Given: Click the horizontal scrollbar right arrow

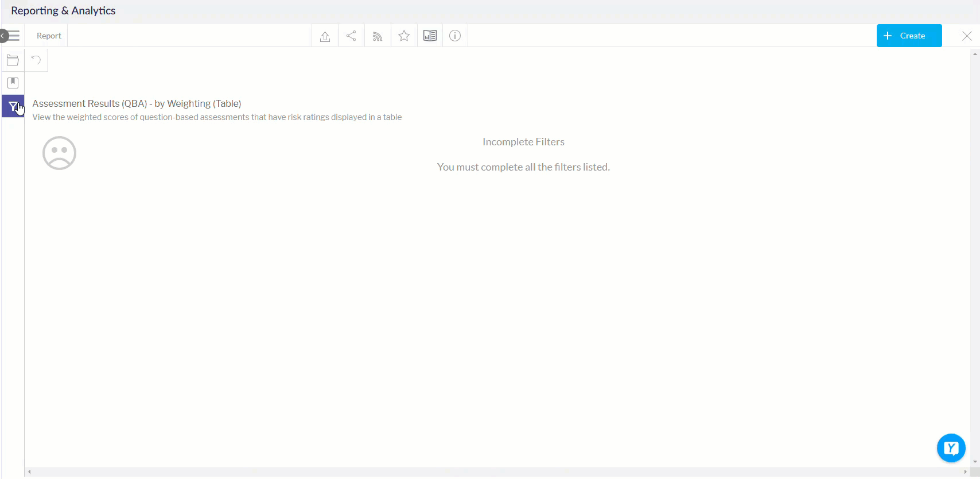Looking at the screenshot, I should point(965,472).
